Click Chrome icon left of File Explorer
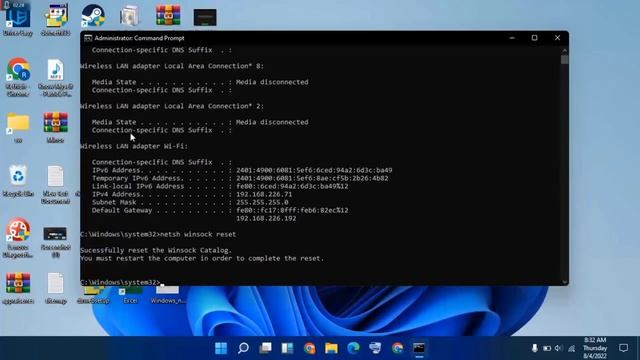Image resolution: width=640 pixels, height=360 pixels. click(x=309, y=348)
